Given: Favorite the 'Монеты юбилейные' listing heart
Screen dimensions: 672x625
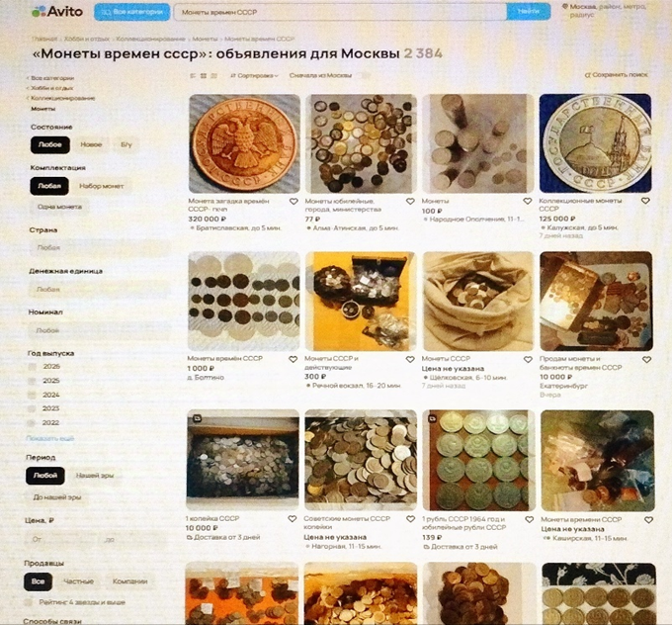Looking at the screenshot, I should [x=410, y=201].
